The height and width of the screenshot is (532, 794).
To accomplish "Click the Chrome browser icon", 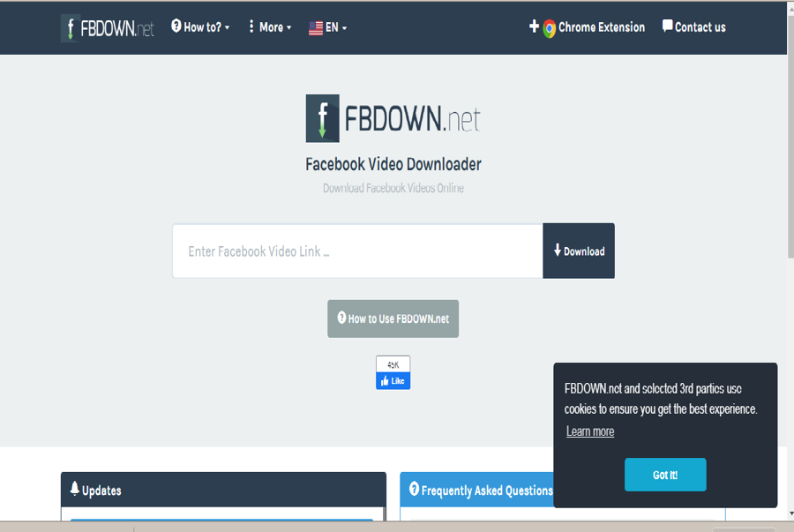I will coord(549,28).
